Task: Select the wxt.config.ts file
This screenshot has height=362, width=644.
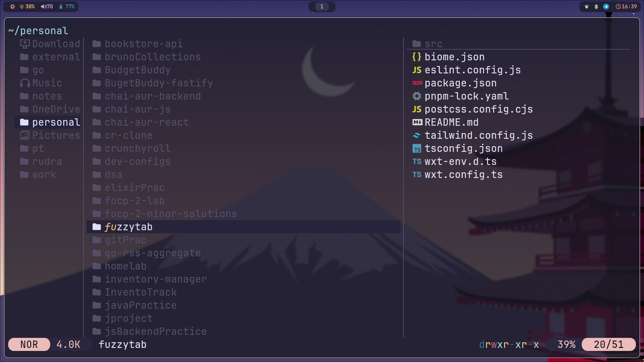Action: [463, 175]
